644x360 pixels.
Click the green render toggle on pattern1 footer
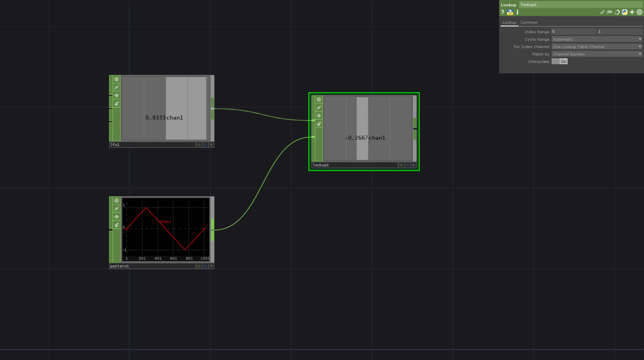coord(199,266)
